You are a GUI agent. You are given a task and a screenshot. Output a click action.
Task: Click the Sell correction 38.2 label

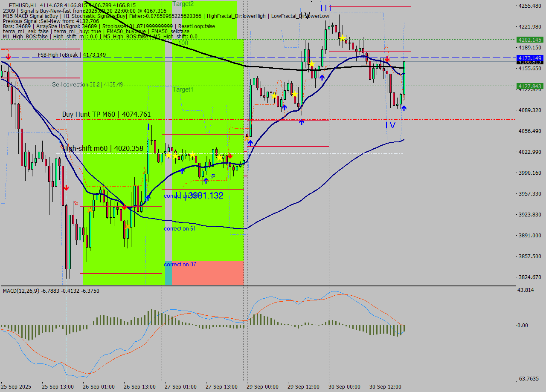pos(87,84)
